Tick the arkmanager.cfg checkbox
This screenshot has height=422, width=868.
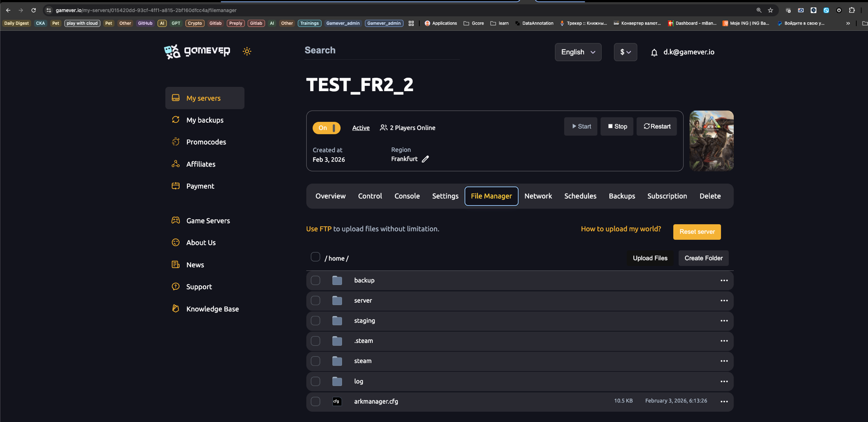click(316, 402)
